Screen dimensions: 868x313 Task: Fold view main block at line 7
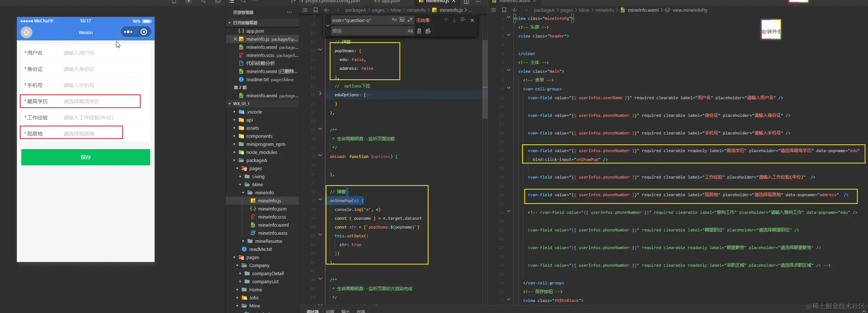click(x=509, y=70)
